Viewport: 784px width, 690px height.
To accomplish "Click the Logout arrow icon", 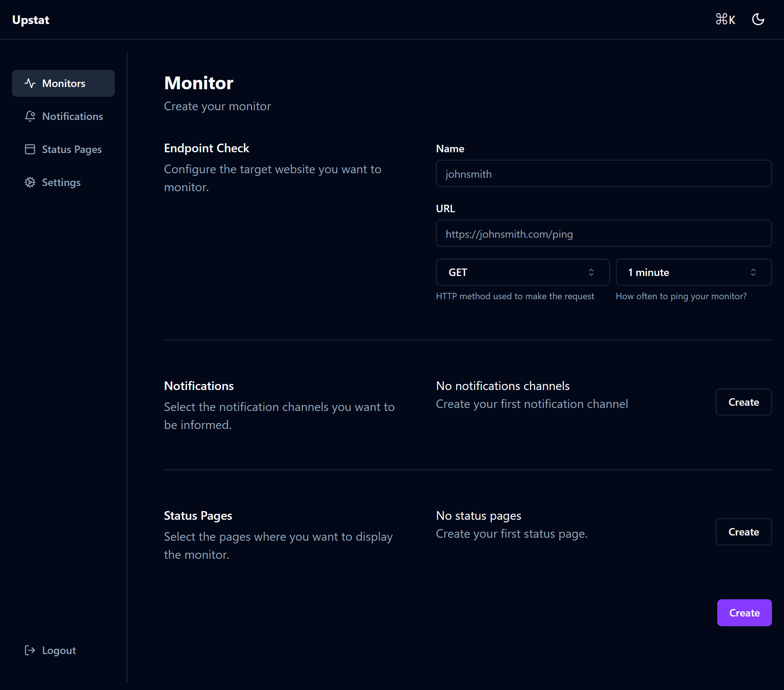I will (30, 650).
